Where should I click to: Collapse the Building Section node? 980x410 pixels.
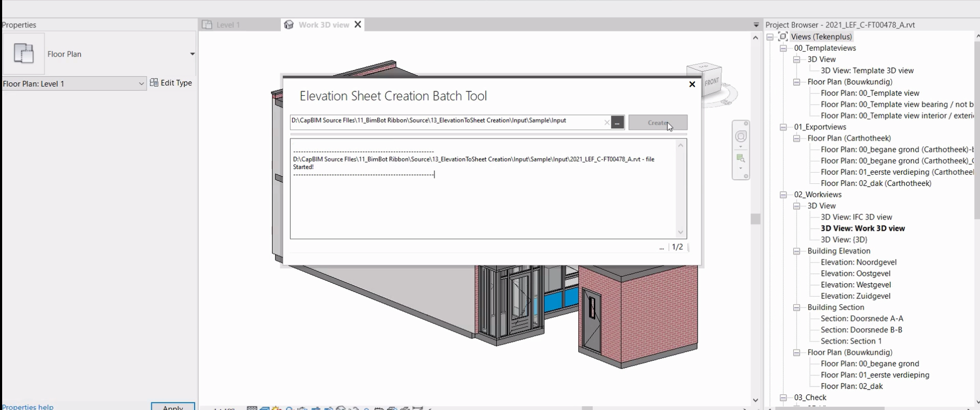(797, 307)
